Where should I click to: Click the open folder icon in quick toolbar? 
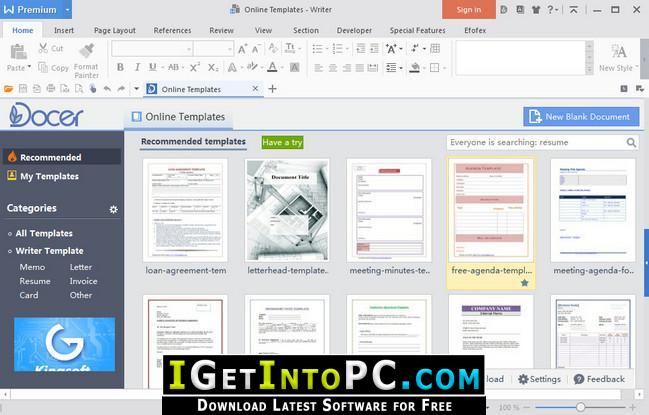[x=8, y=89]
